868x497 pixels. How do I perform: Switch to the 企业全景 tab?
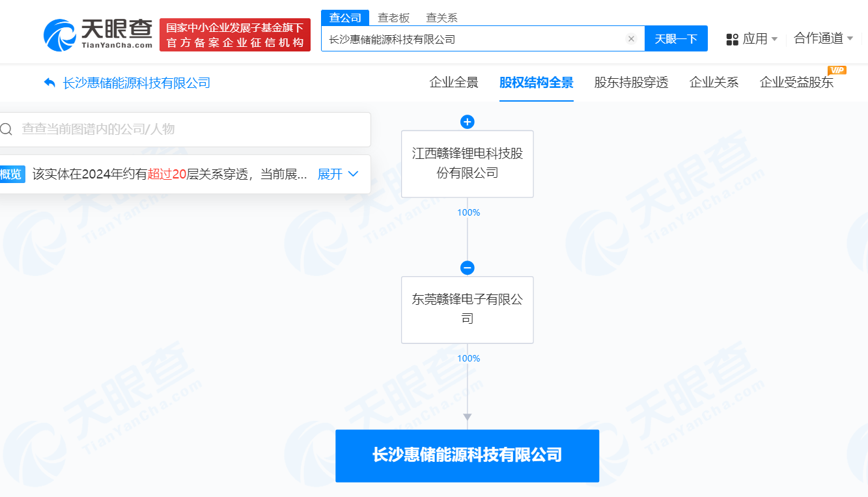[x=453, y=83]
